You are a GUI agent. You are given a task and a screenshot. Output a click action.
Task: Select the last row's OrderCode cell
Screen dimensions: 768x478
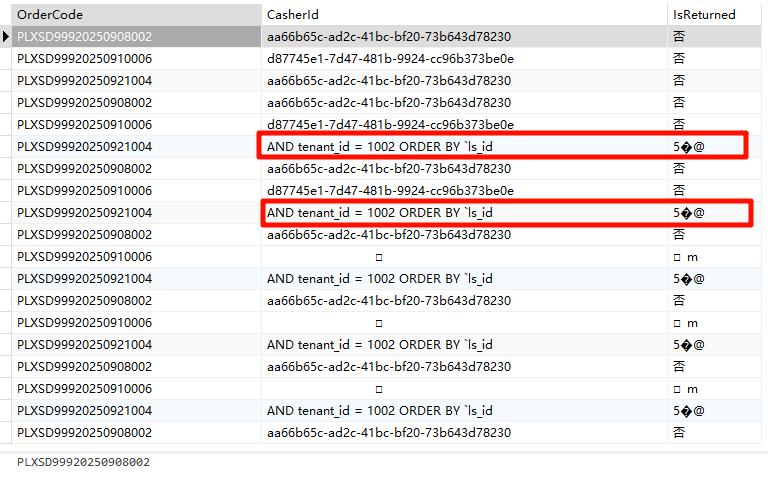click(x=85, y=433)
